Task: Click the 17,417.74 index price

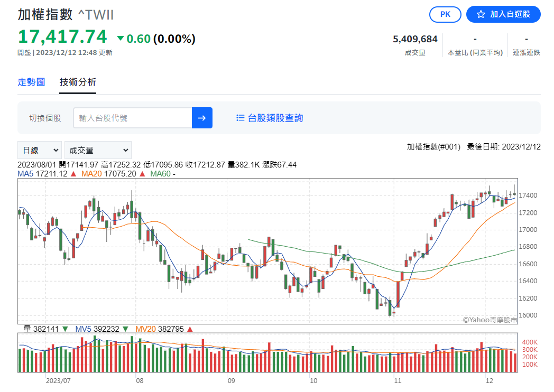Action: (63, 37)
